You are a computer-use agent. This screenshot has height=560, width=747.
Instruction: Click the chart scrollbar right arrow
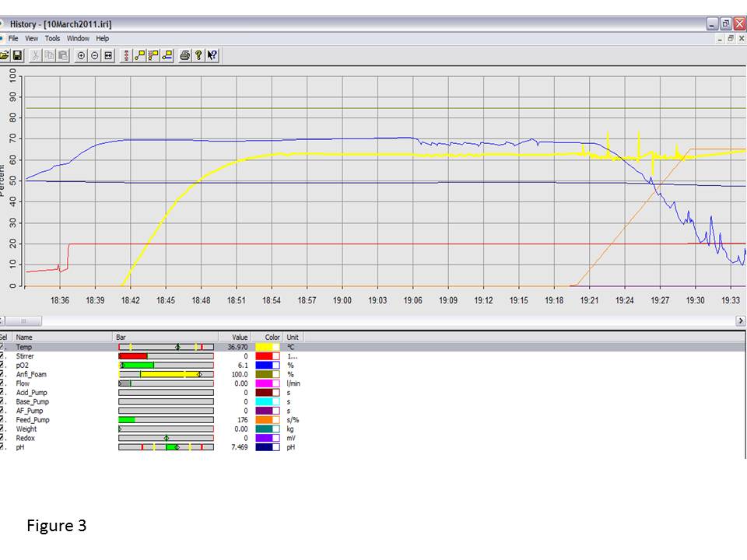pos(740,320)
